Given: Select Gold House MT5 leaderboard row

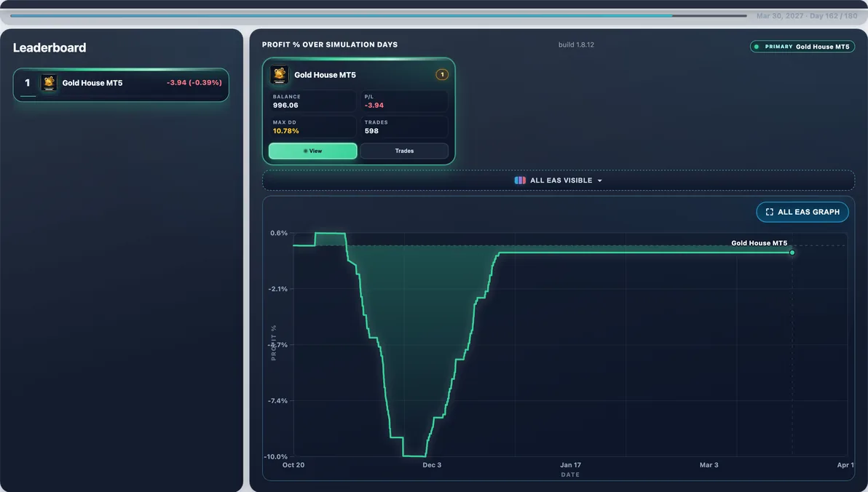Looking at the screenshot, I should tap(121, 84).
